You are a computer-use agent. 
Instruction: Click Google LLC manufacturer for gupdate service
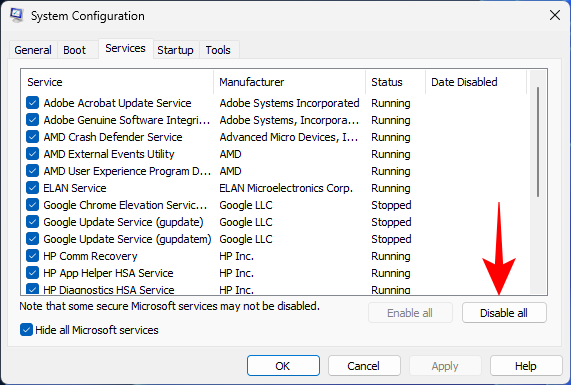click(x=246, y=222)
